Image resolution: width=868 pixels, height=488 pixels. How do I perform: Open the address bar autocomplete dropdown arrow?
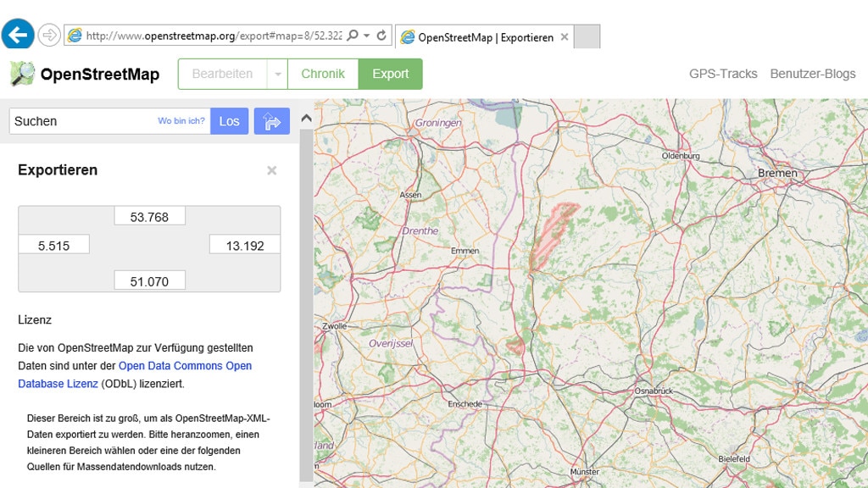pos(366,36)
